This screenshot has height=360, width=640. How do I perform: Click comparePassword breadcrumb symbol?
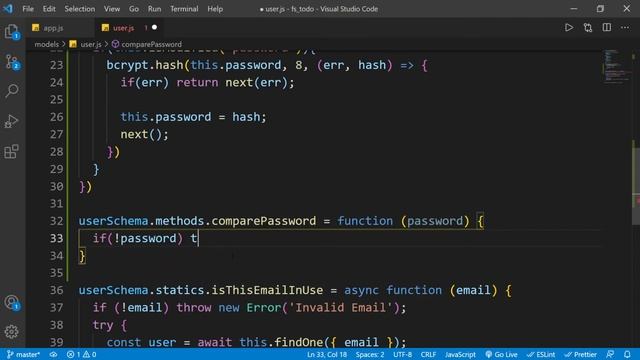pyautogui.click(x=147, y=44)
